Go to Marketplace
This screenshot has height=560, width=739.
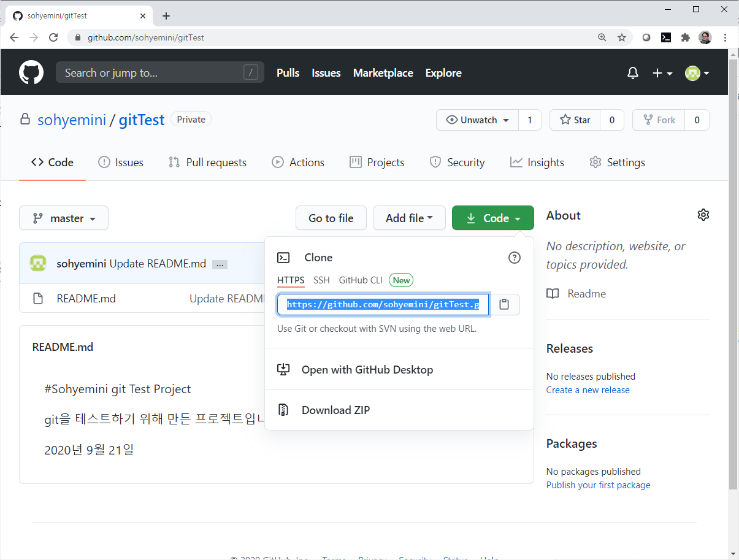pos(383,73)
